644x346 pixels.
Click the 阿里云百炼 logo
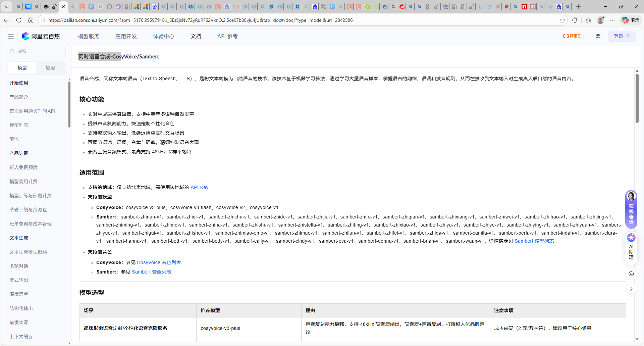(41, 36)
